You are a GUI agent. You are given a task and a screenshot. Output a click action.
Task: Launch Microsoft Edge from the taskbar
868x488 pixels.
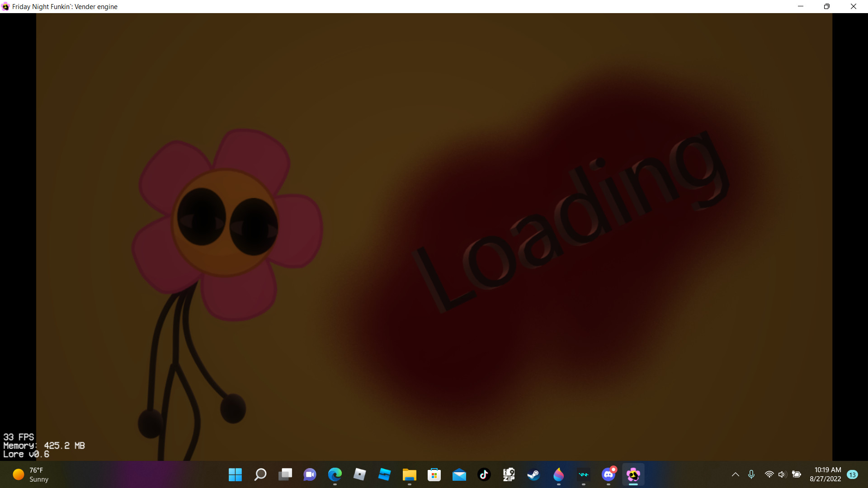335,474
